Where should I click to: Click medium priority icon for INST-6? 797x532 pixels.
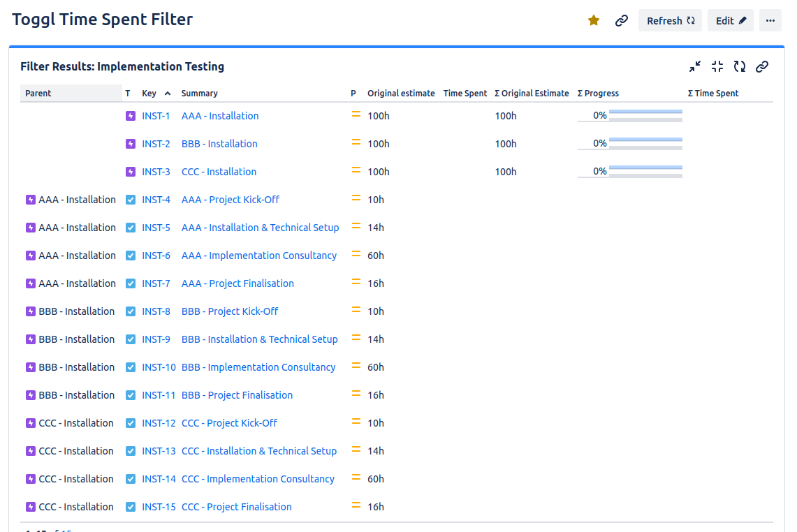click(356, 255)
